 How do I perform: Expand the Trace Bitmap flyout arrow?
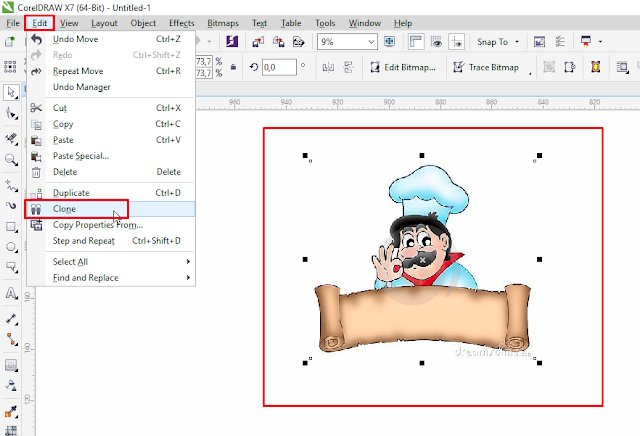(530, 73)
